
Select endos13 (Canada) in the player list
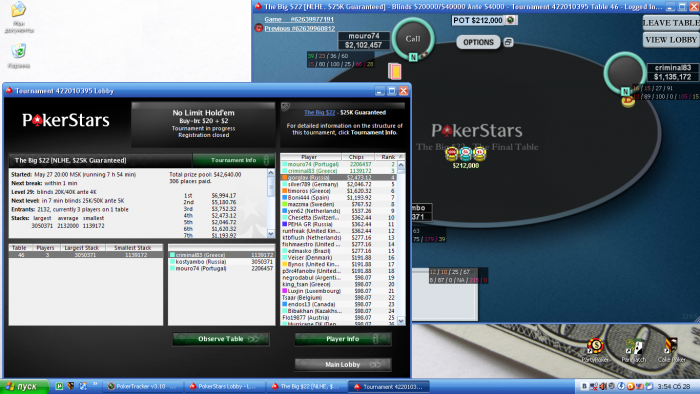tap(338, 304)
